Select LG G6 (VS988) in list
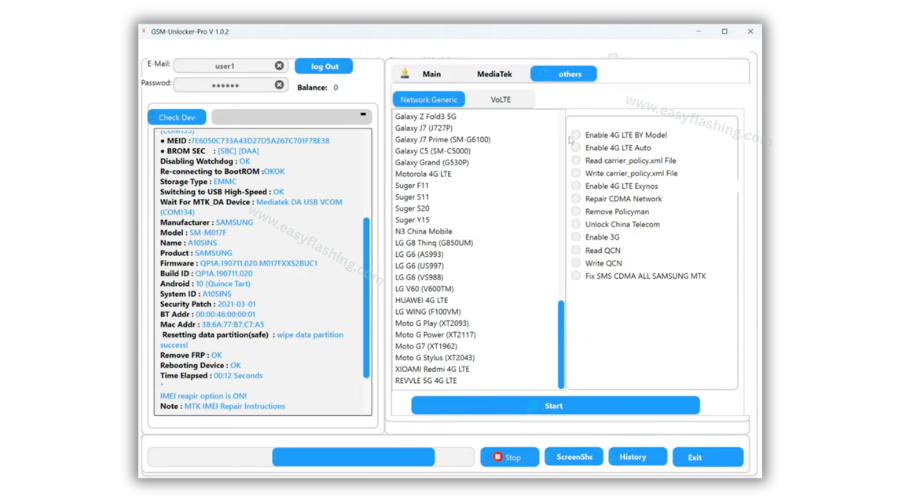Image resolution: width=900 pixels, height=500 pixels. point(419,277)
